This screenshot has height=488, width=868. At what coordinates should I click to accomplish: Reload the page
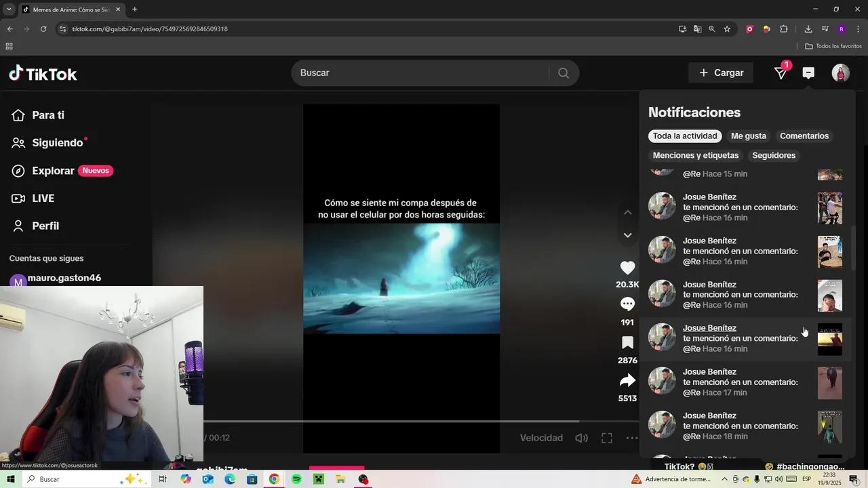43,29
